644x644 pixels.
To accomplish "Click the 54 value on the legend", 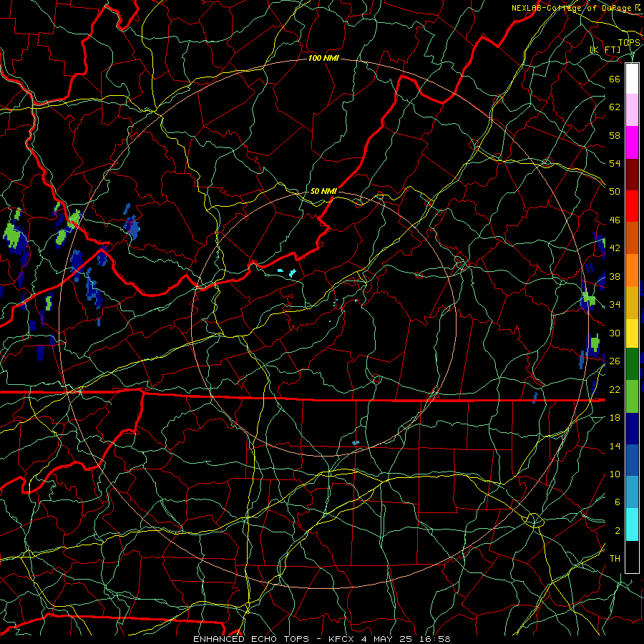I will [615, 163].
